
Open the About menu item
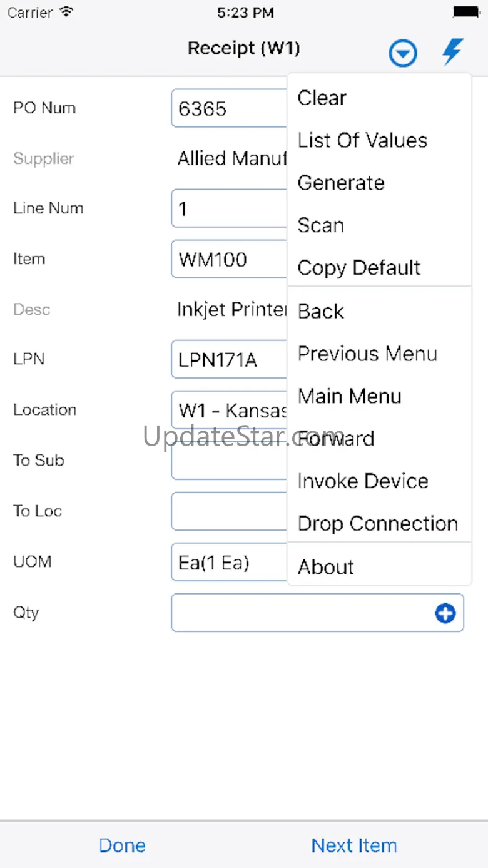click(x=326, y=567)
